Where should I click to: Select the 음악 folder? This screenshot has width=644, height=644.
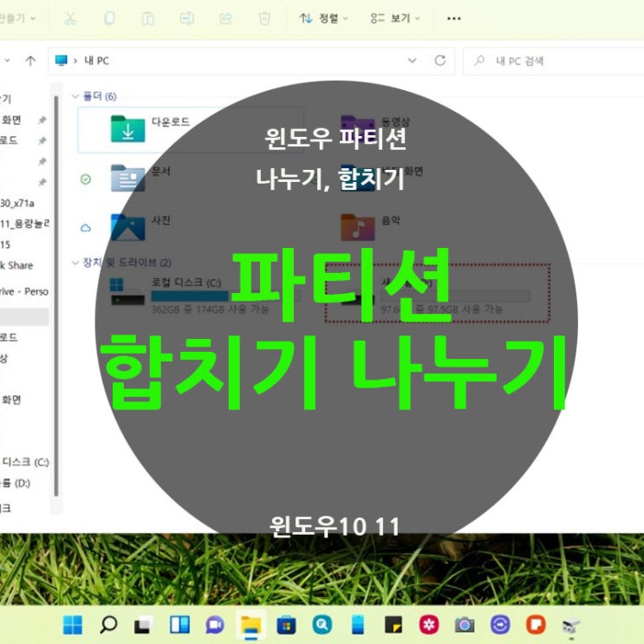[x=358, y=227]
